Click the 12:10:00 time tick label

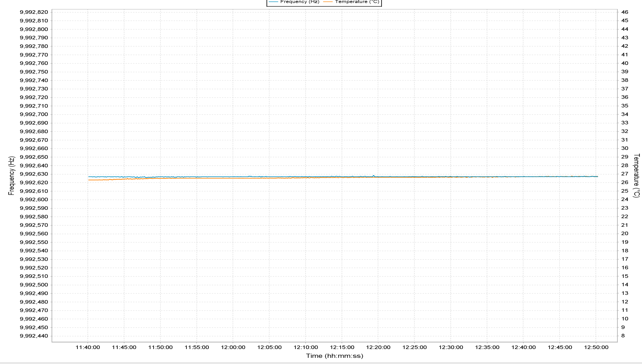click(x=306, y=347)
